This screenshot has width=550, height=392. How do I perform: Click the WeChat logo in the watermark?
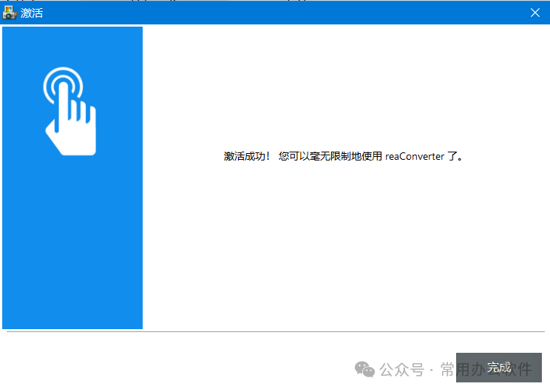(364, 368)
